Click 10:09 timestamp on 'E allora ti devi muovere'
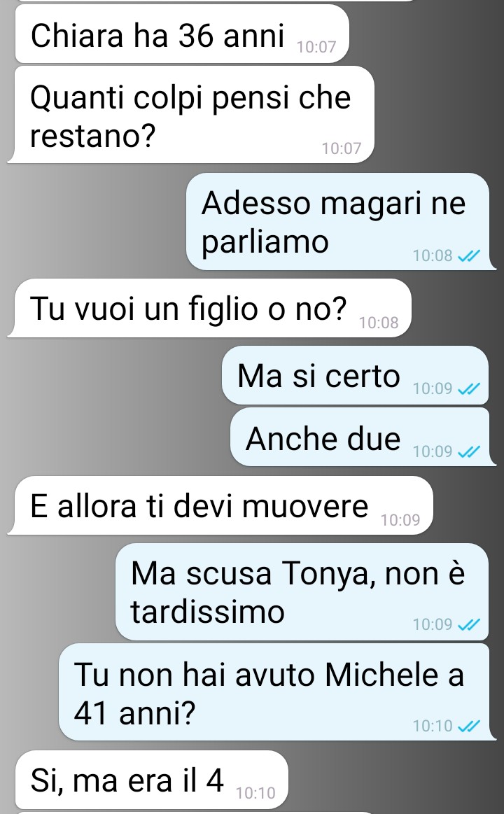The image size is (504, 814). [x=400, y=519]
